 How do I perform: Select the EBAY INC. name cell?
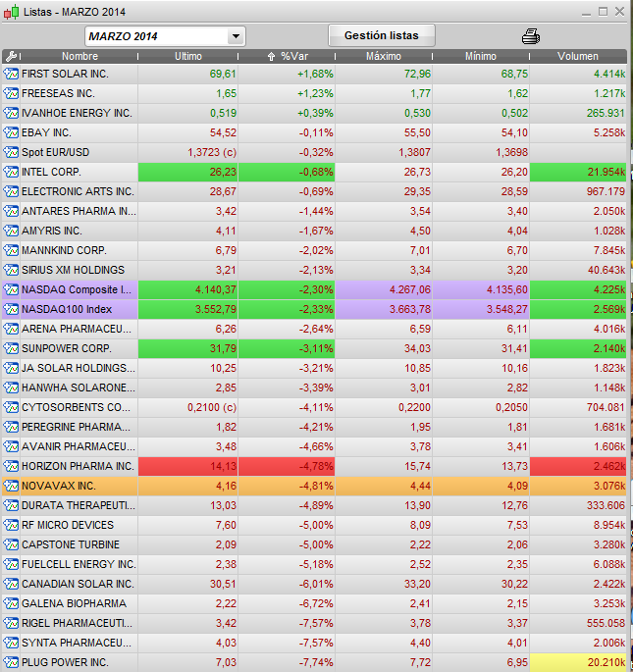pyautogui.click(x=79, y=132)
